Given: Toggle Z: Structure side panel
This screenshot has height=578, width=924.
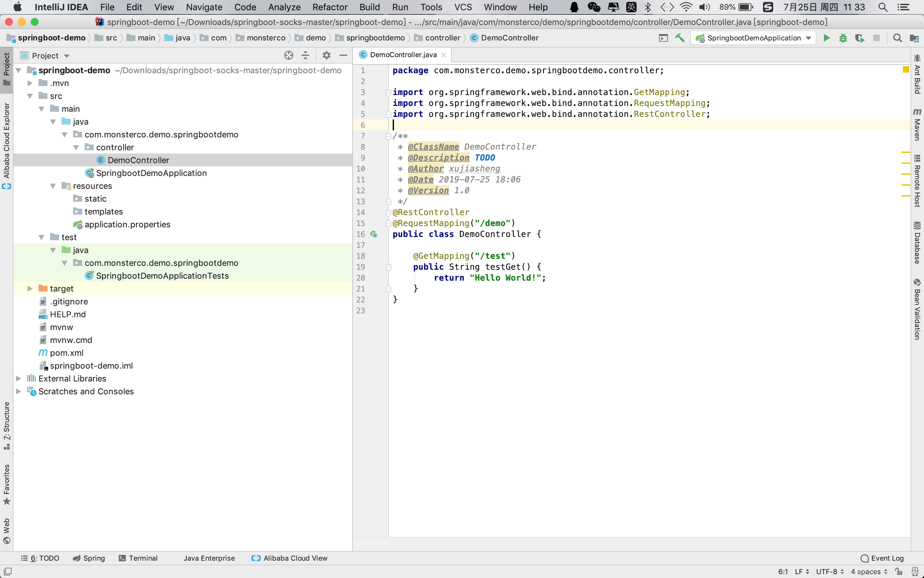Looking at the screenshot, I should [6, 426].
